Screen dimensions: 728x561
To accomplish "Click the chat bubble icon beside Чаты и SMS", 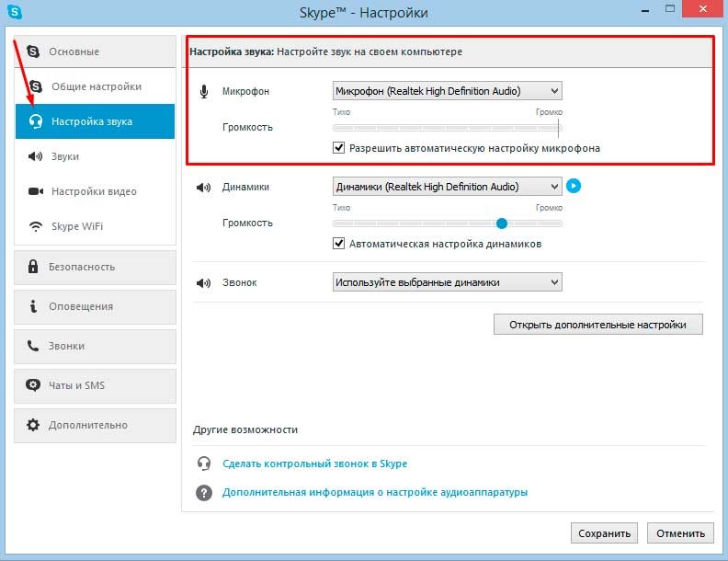I will click(x=33, y=385).
